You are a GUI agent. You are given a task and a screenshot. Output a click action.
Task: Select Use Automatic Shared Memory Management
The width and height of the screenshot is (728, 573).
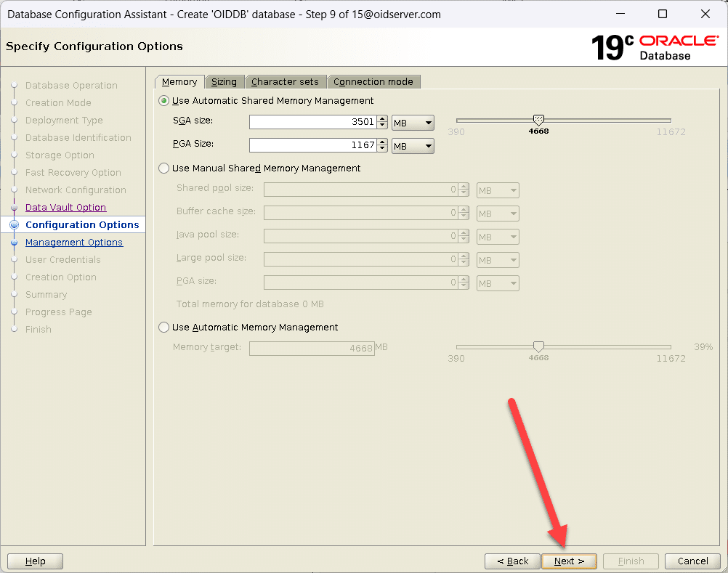pyautogui.click(x=164, y=101)
